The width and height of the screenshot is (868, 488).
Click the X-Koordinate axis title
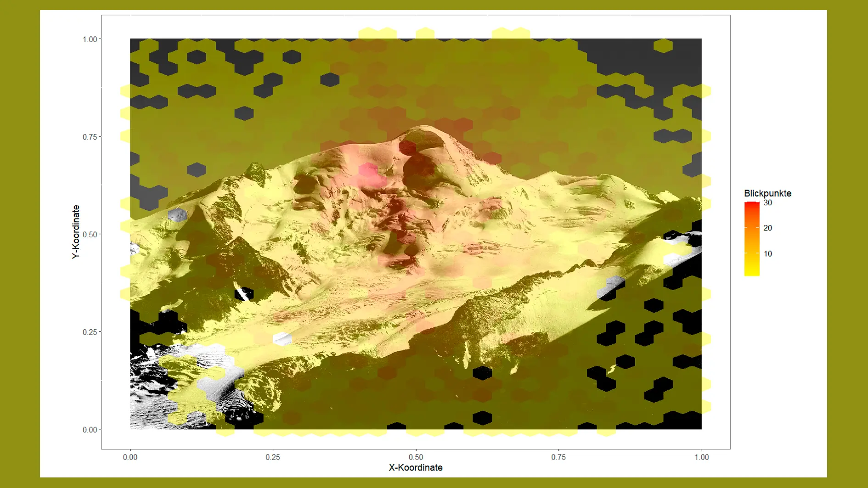(416, 467)
